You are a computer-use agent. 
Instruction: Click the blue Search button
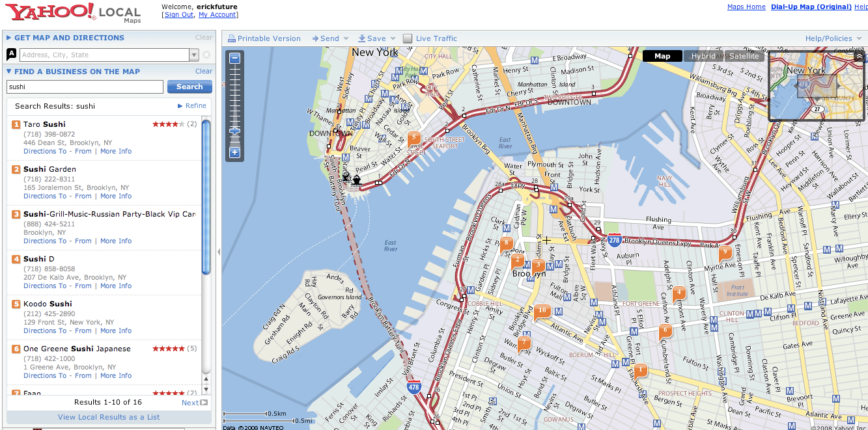click(189, 87)
